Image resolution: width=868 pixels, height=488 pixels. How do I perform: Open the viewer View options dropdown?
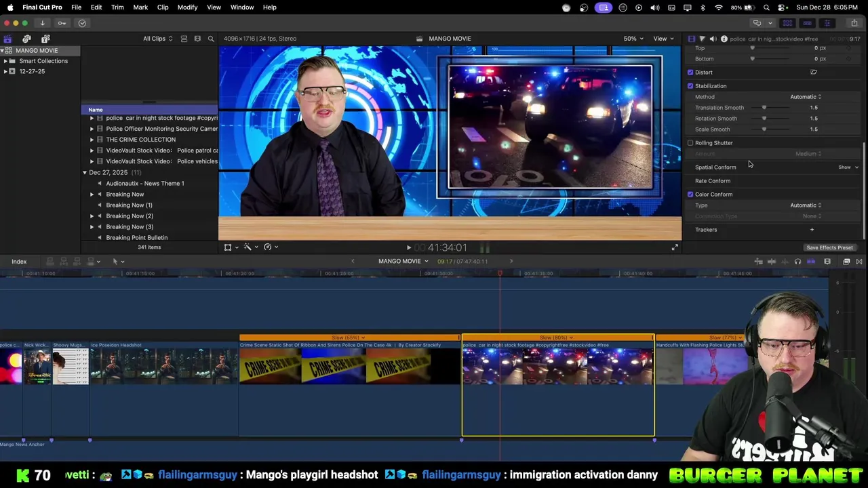[x=663, y=39]
